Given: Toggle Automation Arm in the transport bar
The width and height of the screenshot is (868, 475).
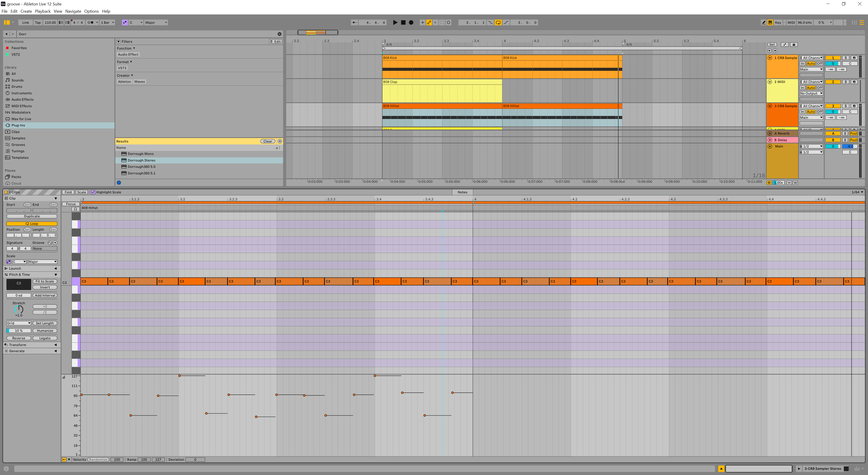Looking at the screenshot, I should click(x=429, y=23).
